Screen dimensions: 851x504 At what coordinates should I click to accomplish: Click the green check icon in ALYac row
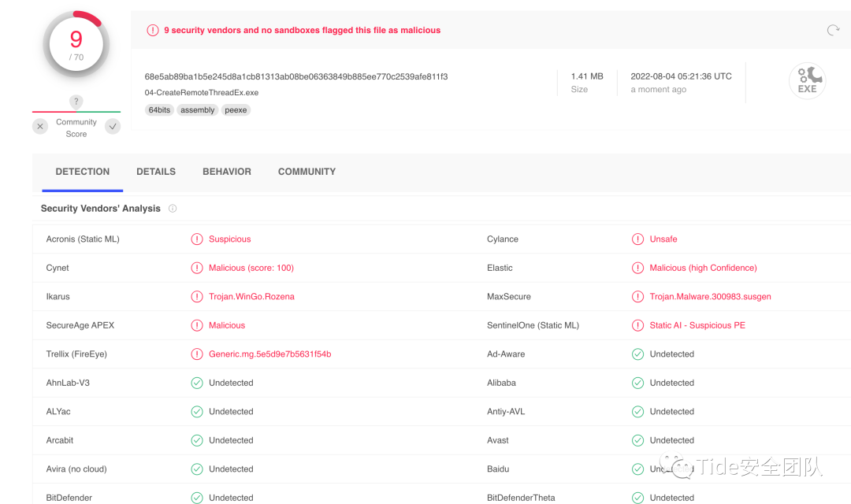(197, 412)
